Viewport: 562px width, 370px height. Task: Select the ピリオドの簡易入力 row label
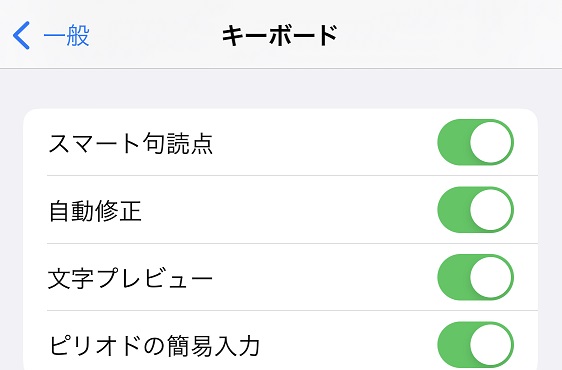pyautogui.click(x=154, y=346)
